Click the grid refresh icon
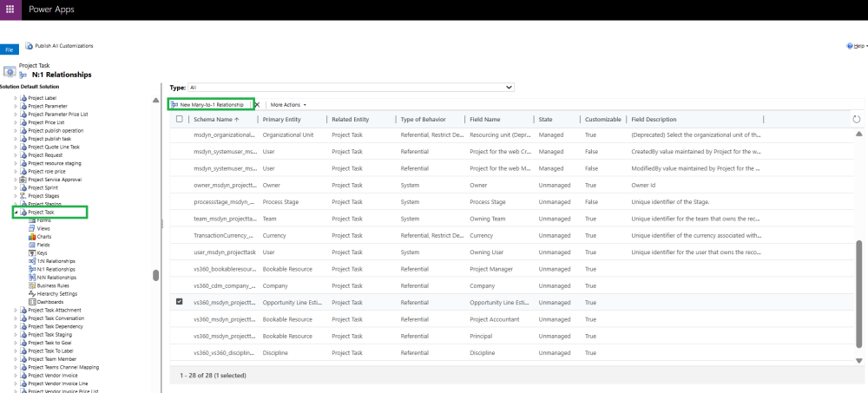 tap(857, 119)
